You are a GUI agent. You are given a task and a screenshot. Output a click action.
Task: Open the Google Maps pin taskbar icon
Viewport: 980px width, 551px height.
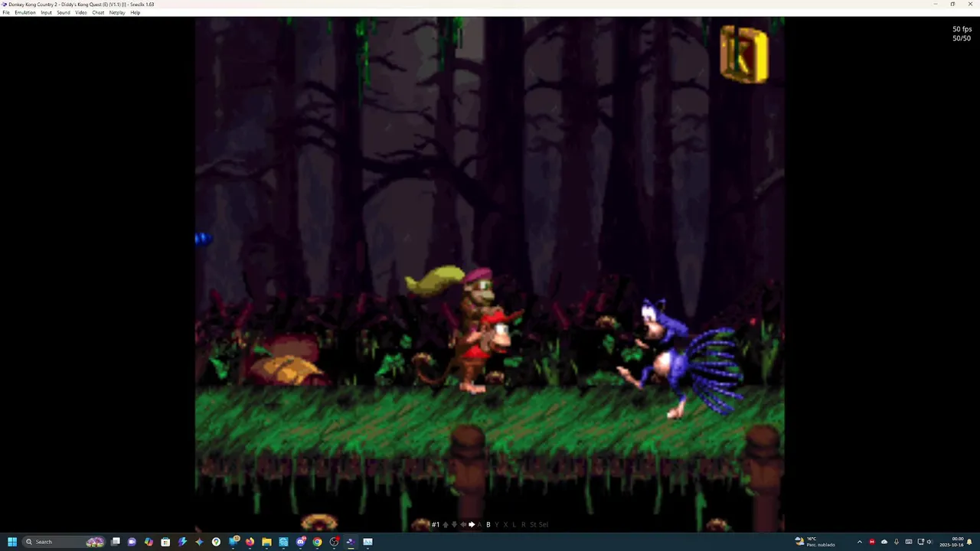point(216,542)
